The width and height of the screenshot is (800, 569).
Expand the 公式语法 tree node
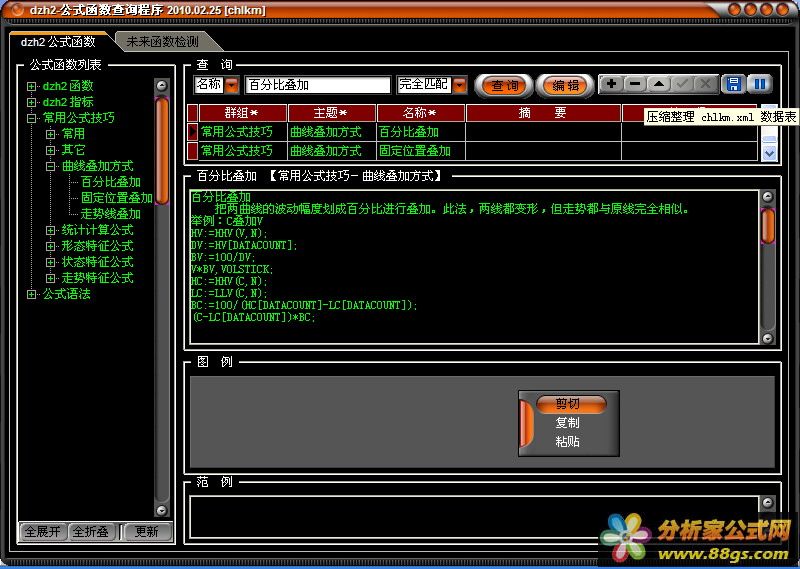[x=32, y=294]
